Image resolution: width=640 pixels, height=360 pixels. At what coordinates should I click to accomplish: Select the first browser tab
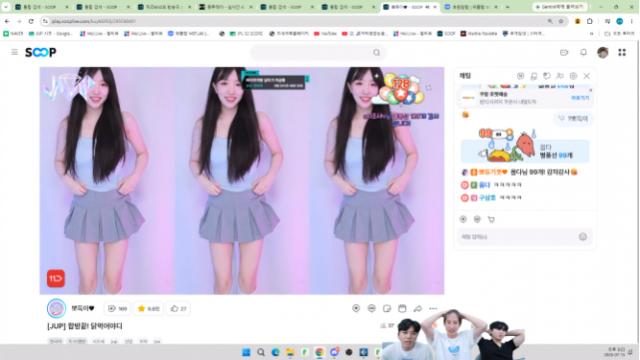click(x=41, y=7)
